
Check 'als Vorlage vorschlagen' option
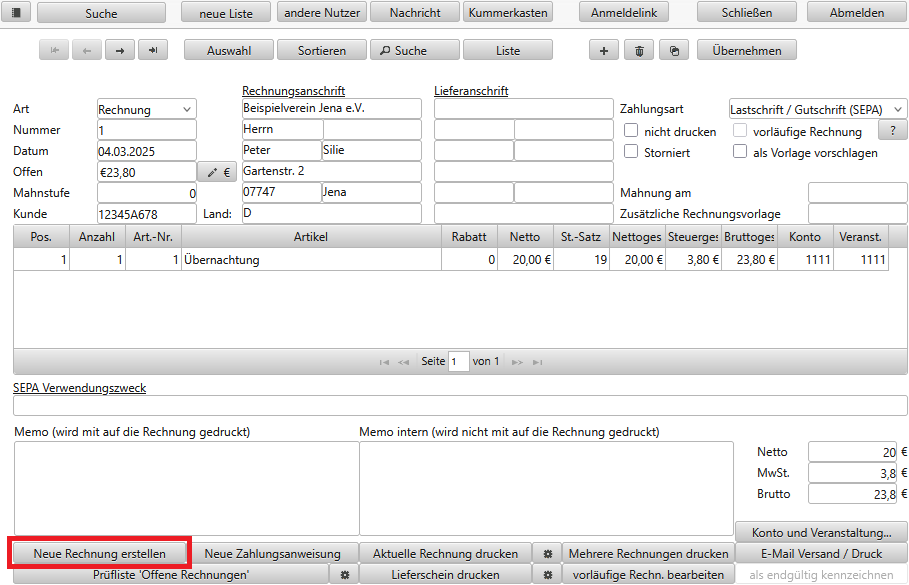[x=740, y=152]
